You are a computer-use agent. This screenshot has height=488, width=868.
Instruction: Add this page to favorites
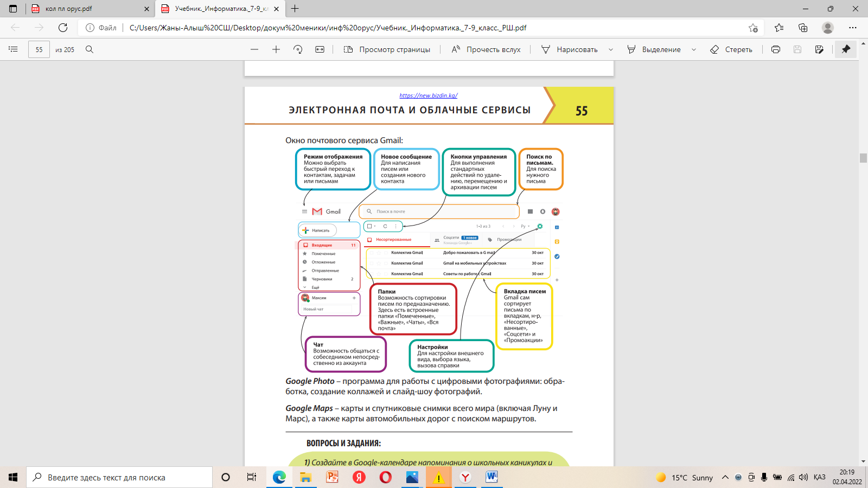click(x=753, y=28)
